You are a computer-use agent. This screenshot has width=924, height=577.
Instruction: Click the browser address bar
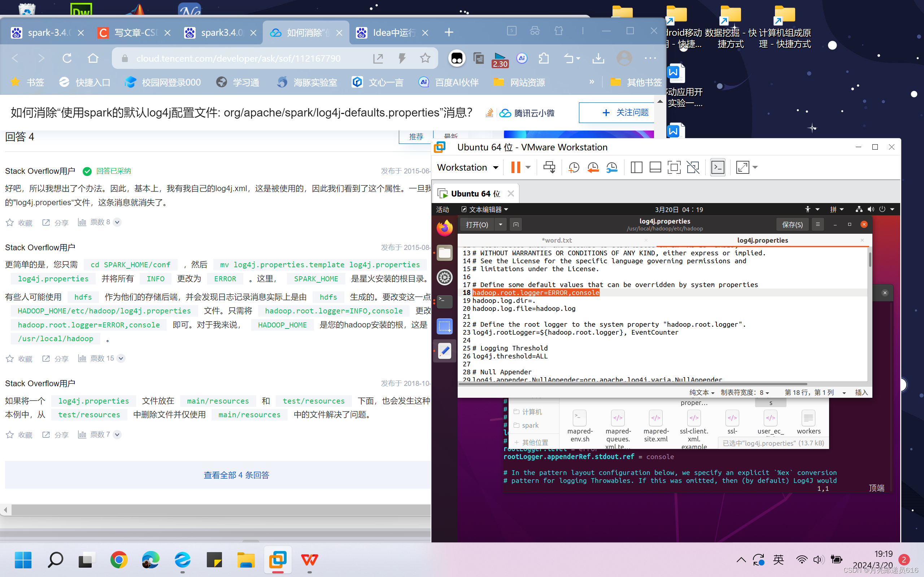(x=237, y=58)
